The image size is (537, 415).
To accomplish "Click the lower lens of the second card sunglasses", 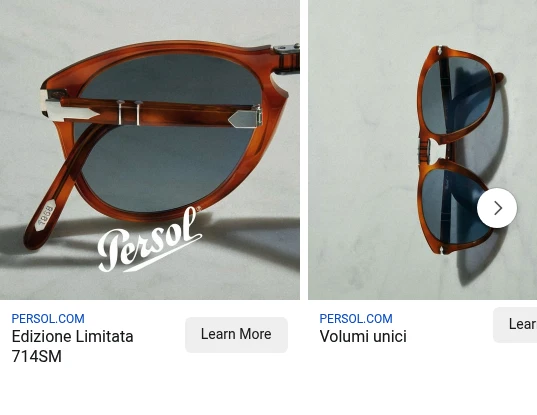I will (x=453, y=205).
